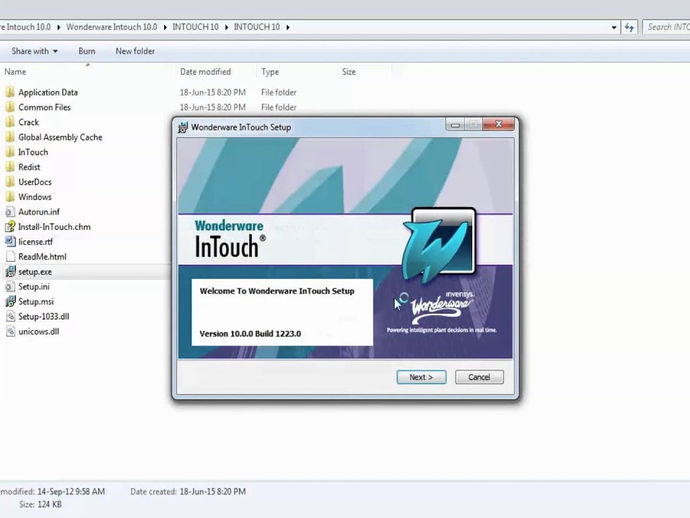Select the UserDocs folder icon
Screen dimensions: 690x518
click(x=10, y=182)
